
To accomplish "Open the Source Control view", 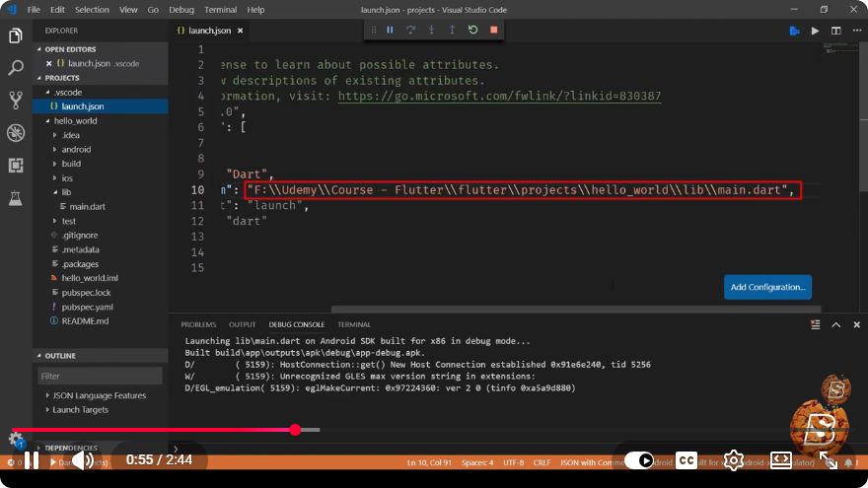I will point(16,101).
